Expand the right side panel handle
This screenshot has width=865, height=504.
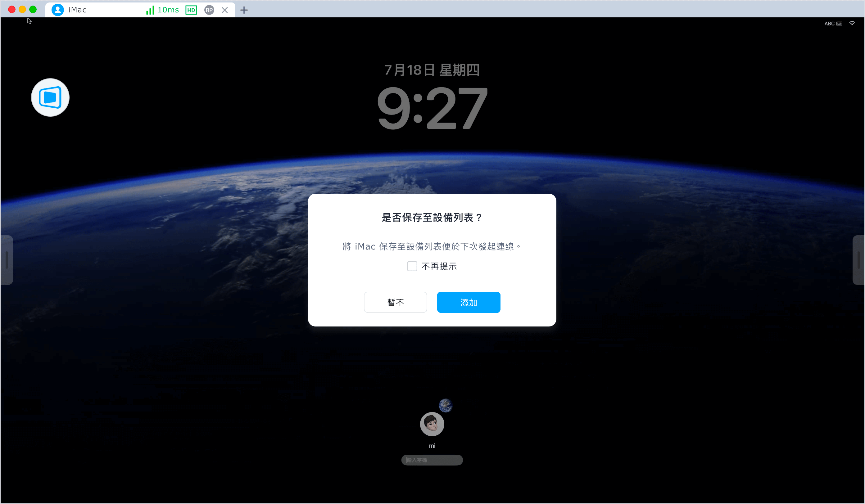858,260
